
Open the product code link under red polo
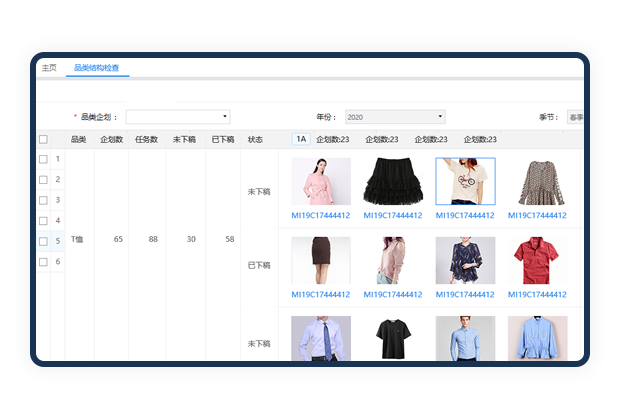click(537, 294)
